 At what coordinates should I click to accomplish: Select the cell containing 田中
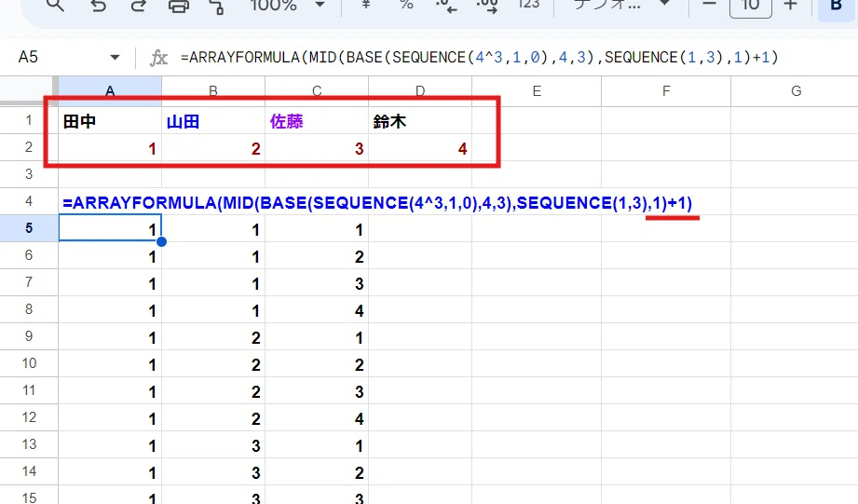pos(110,120)
